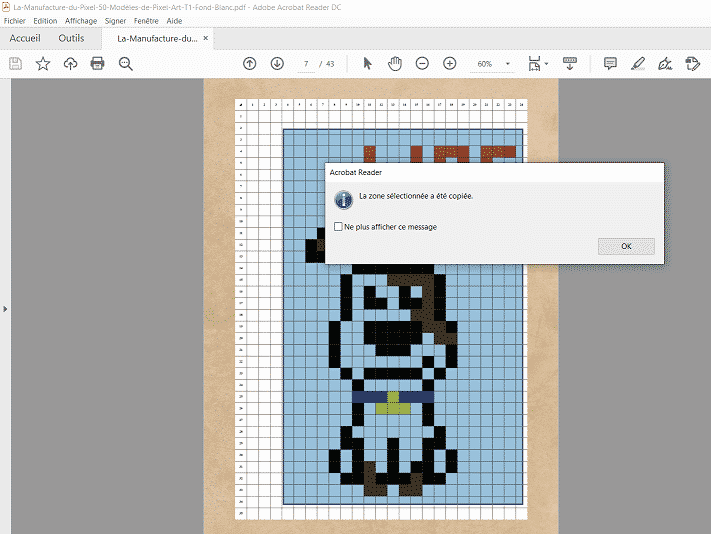Go to the previous page arrow
Image resolution: width=711 pixels, height=534 pixels.
click(x=249, y=63)
